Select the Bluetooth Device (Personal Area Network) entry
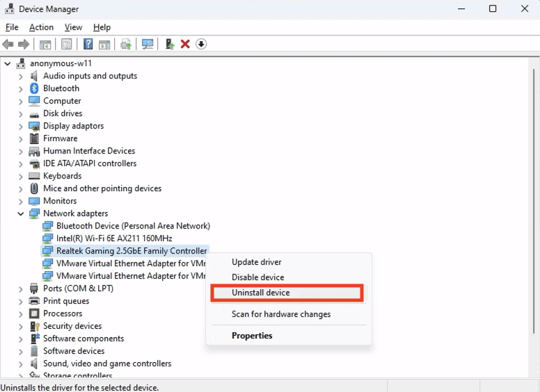 click(x=133, y=226)
